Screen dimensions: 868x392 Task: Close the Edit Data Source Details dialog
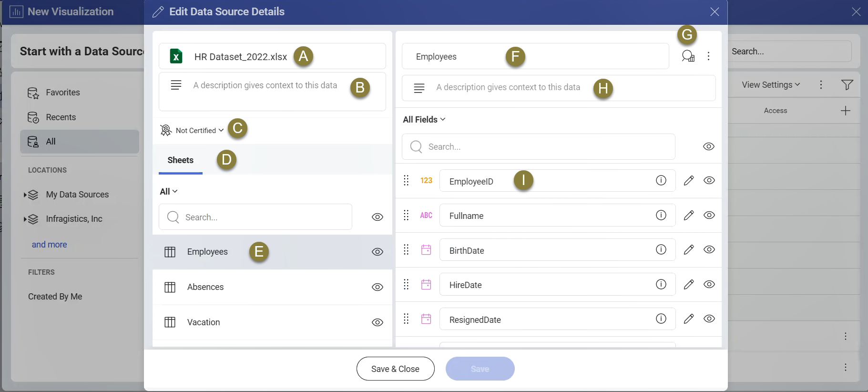[x=715, y=12]
